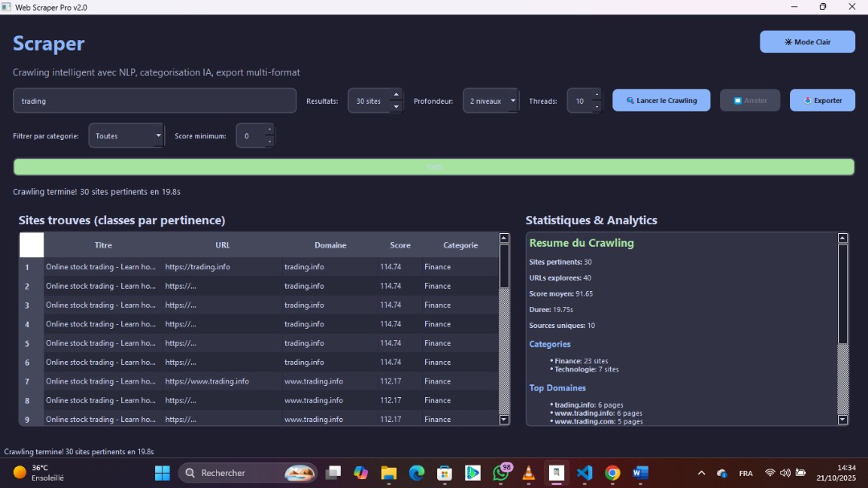Click the Windows Start button
Viewport: 868px width, 488px height.
pos(162,473)
